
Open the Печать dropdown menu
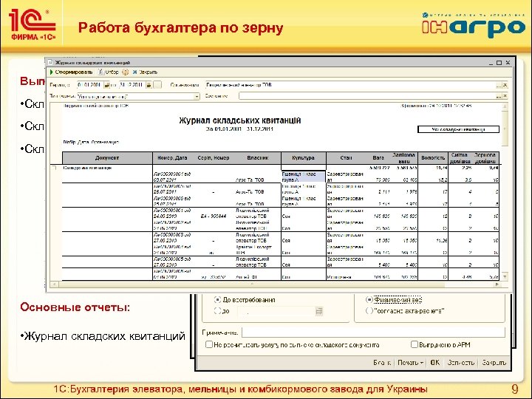coord(410,363)
